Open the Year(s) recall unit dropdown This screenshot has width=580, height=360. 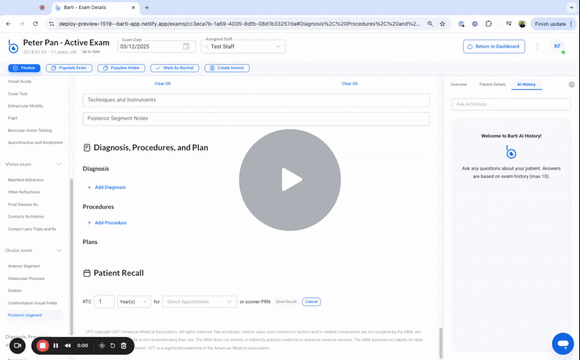(134, 302)
